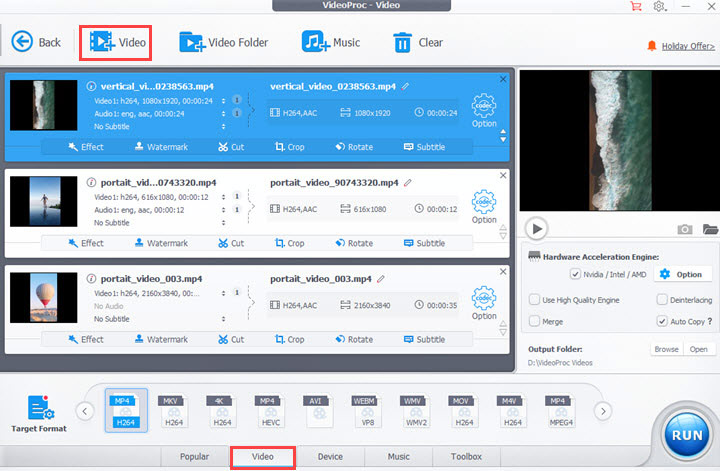Image resolution: width=720 pixels, height=471 pixels.
Task: Expand subtitle selector of vertical_video_0238563.mp4
Action: click(x=224, y=126)
